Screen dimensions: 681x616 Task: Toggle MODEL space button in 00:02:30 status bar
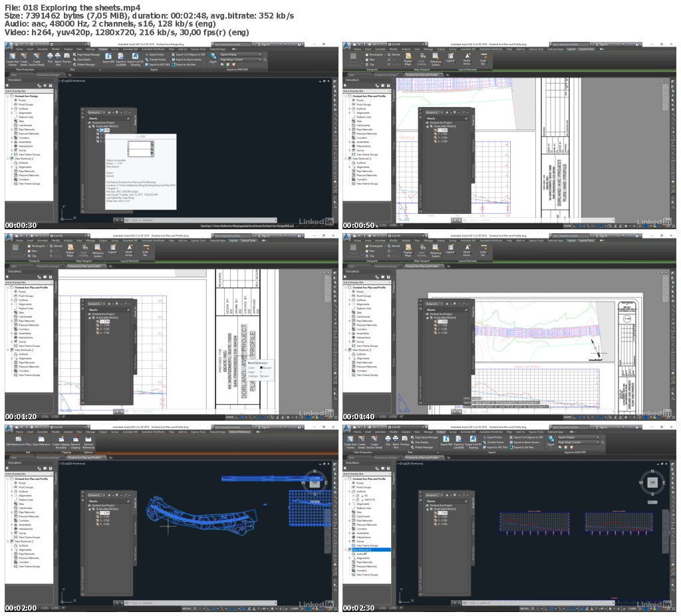click(x=525, y=609)
